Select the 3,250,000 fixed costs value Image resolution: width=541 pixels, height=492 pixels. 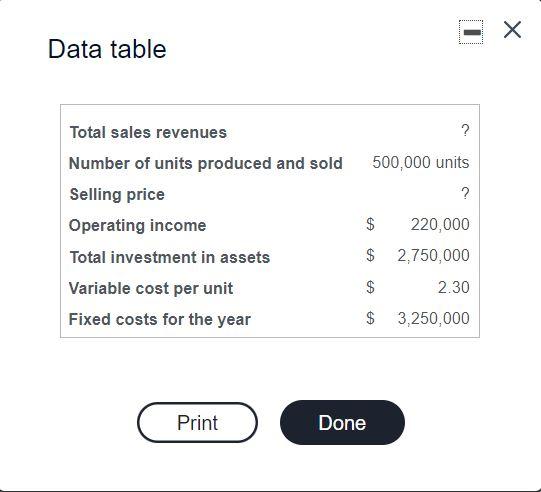tap(434, 318)
